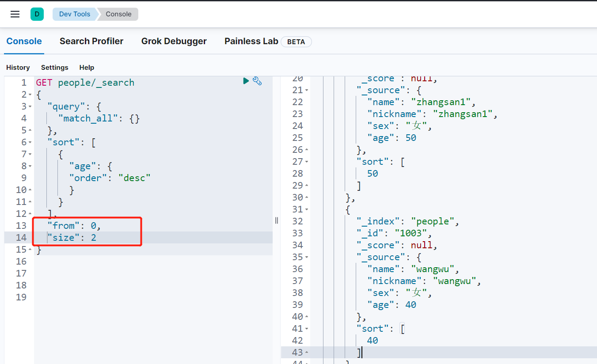
Task: Select the Console tab
Action: (x=24, y=41)
